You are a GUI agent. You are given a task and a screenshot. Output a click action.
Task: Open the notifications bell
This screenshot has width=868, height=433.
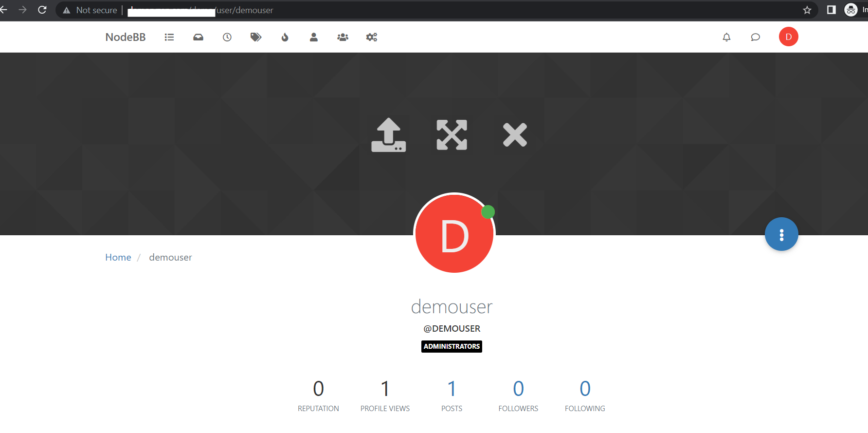coord(726,37)
